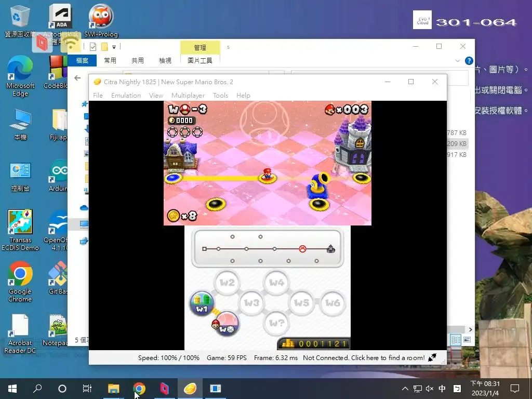Switch to the 檢視 ribbon tab
The height and width of the screenshot is (399, 532).
point(165,60)
